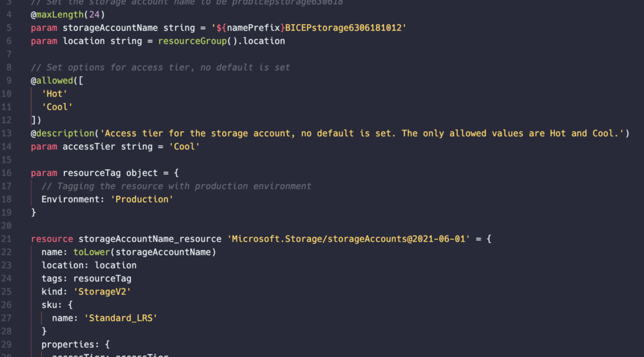
Task: Click the 'StorageV2' kind value
Action: pyautogui.click(x=102, y=291)
